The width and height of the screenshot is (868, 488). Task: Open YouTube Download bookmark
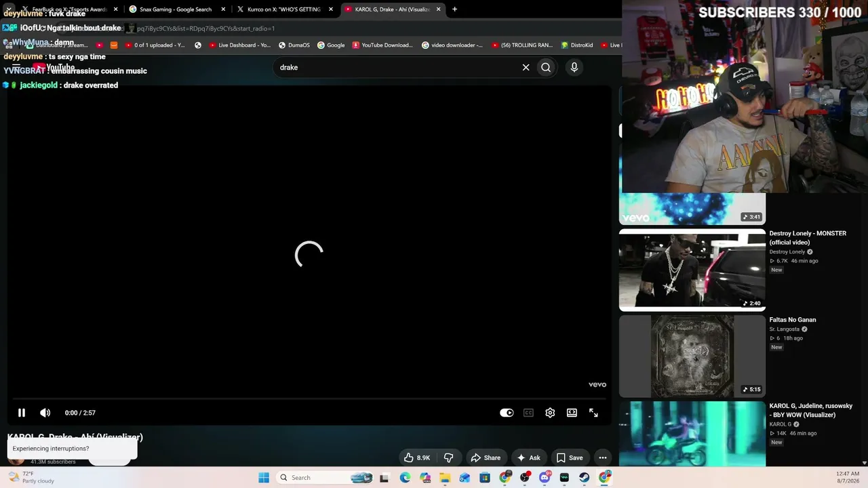(x=382, y=45)
